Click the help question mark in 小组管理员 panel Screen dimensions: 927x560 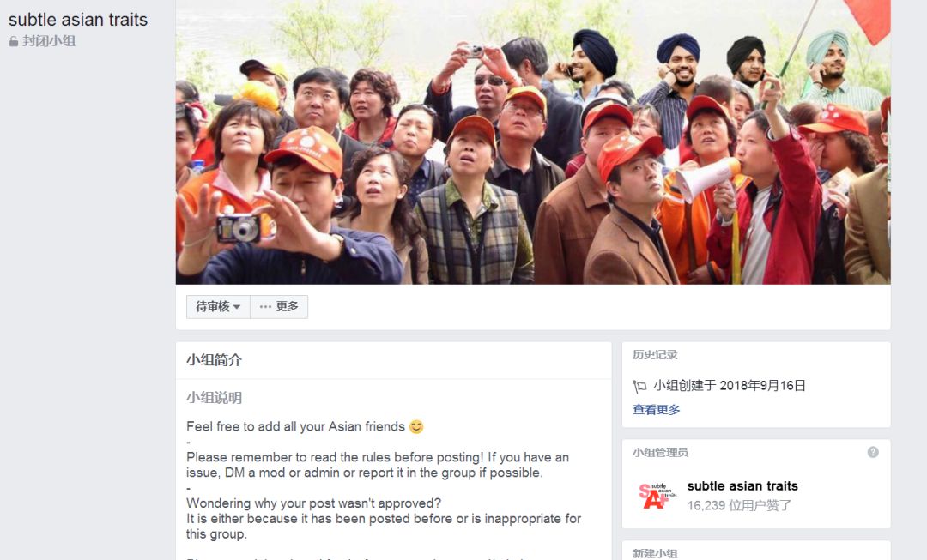click(873, 452)
